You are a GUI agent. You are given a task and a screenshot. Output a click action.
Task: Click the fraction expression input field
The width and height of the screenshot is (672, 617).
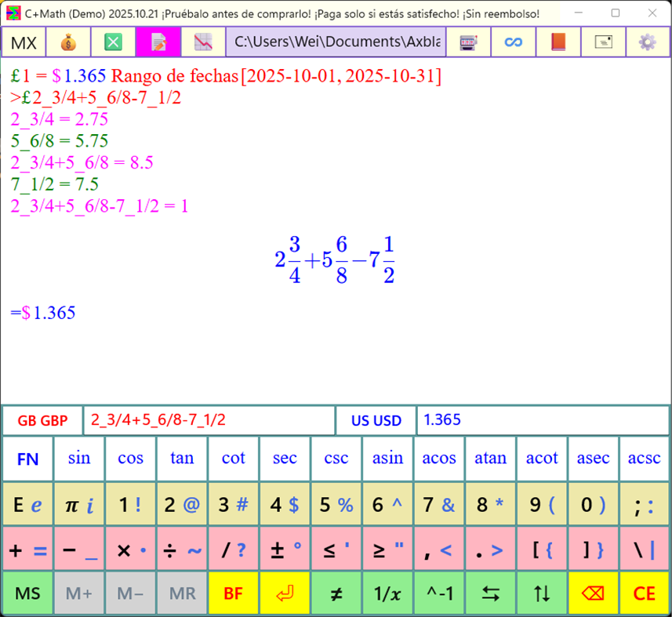pyautogui.click(x=209, y=420)
